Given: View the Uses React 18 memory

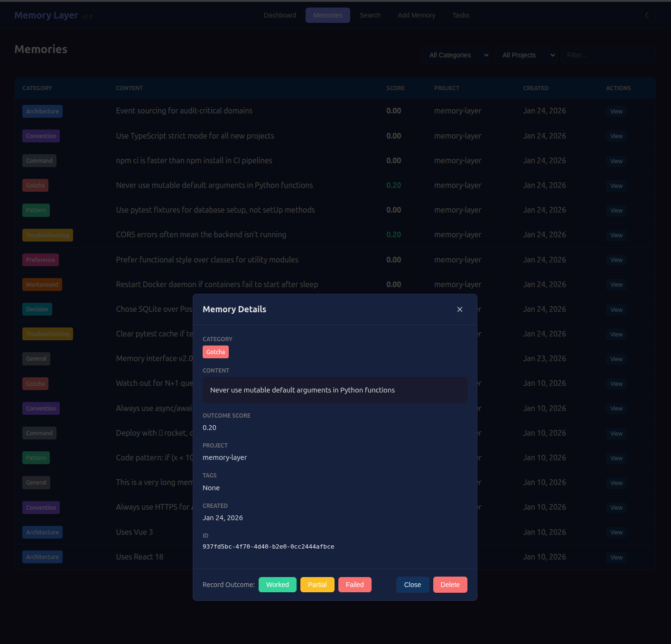Looking at the screenshot, I should pos(616,558).
